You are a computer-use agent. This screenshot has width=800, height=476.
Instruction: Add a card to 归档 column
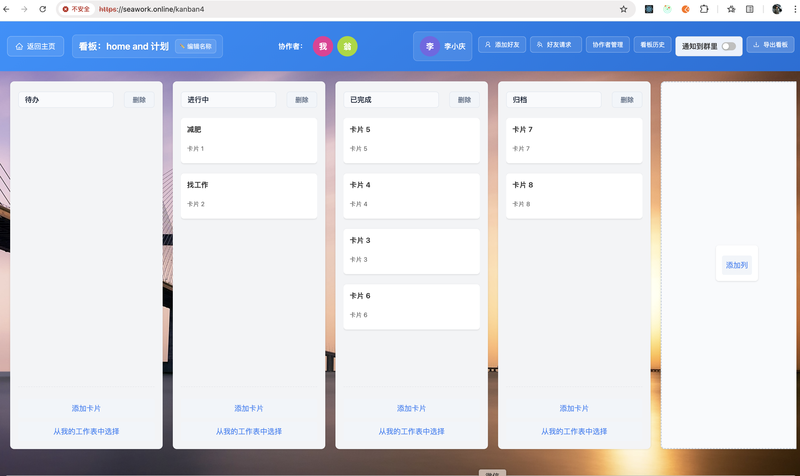pos(574,408)
